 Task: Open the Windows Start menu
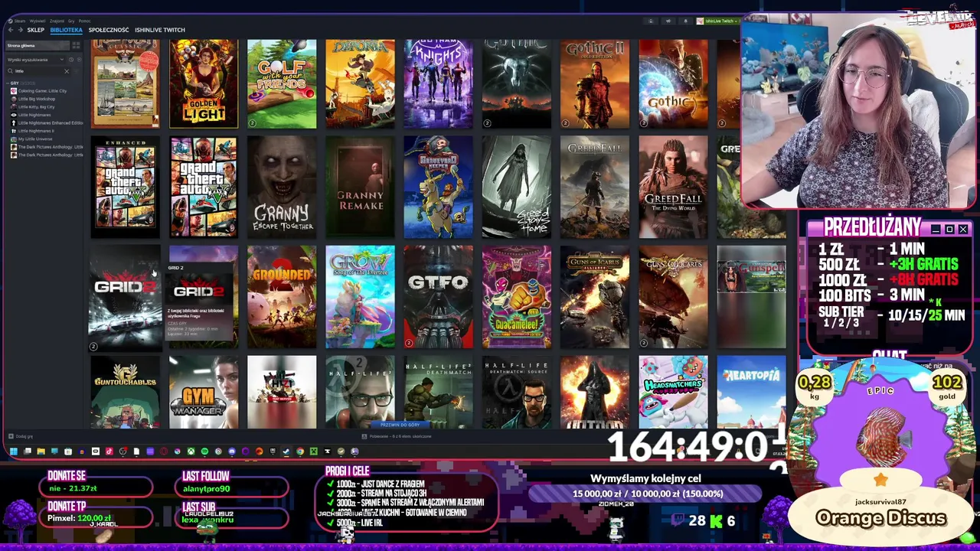pyautogui.click(x=14, y=452)
